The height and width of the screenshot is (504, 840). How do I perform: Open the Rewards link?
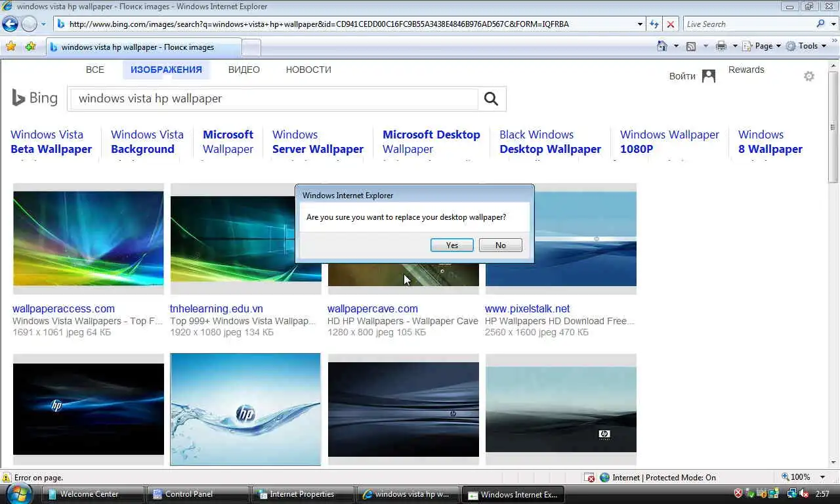746,70
